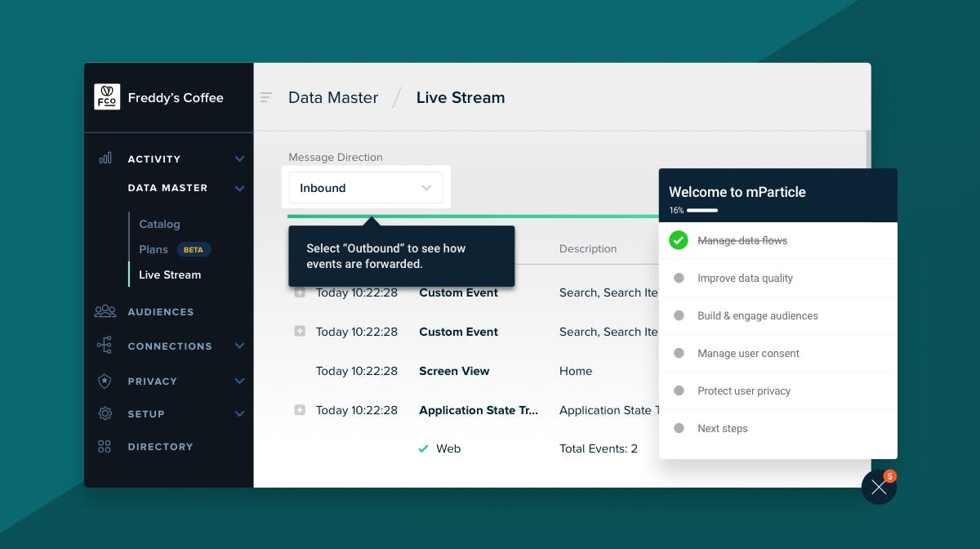
Task: Collapse the Data Master section chevron
Action: tap(239, 188)
